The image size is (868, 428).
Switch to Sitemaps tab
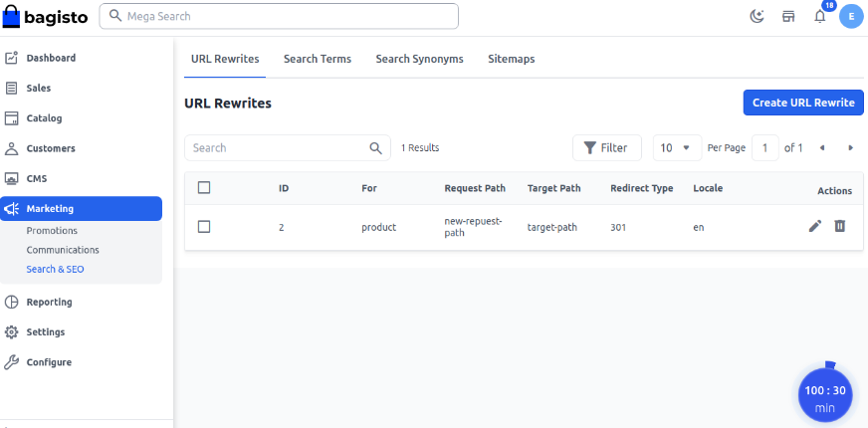tap(511, 59)
